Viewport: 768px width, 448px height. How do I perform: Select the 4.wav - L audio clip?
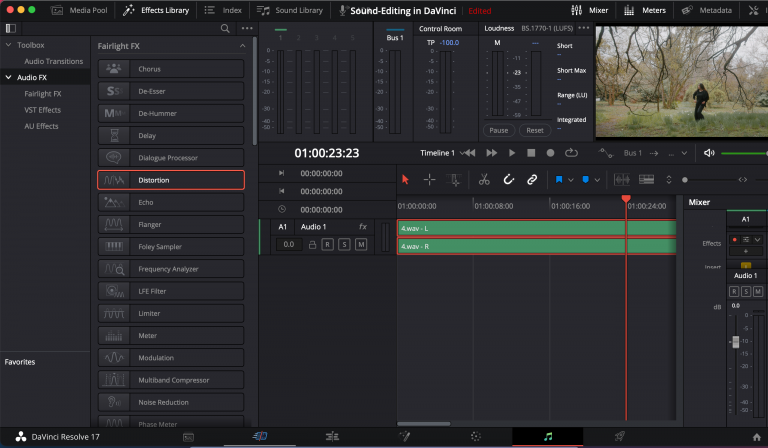click(537, 228)
